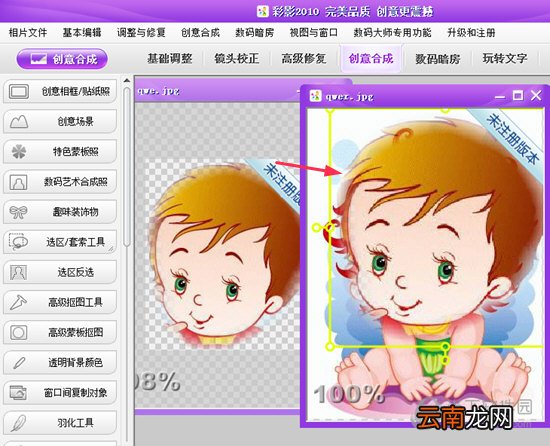Click the lasso icon for 选区/套索工具
This screenshot has width=550, height=446.
[18, 242]
